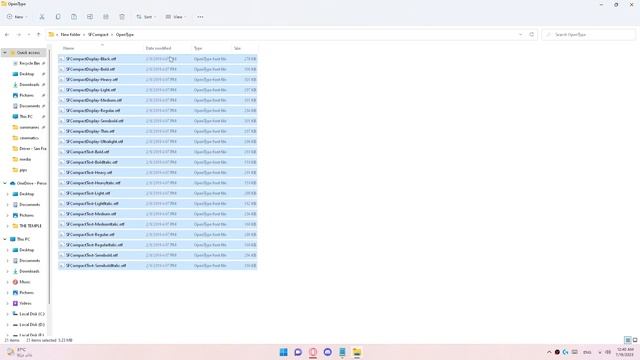The image size is (640, 360).
Task: Open the Recent locations dropdown chevron
Action: click(x=29, y=35)
